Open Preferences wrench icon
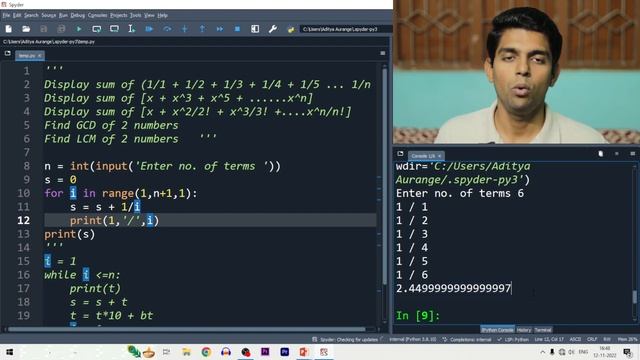This screenshot has width=640, height=360. [273, 29]
